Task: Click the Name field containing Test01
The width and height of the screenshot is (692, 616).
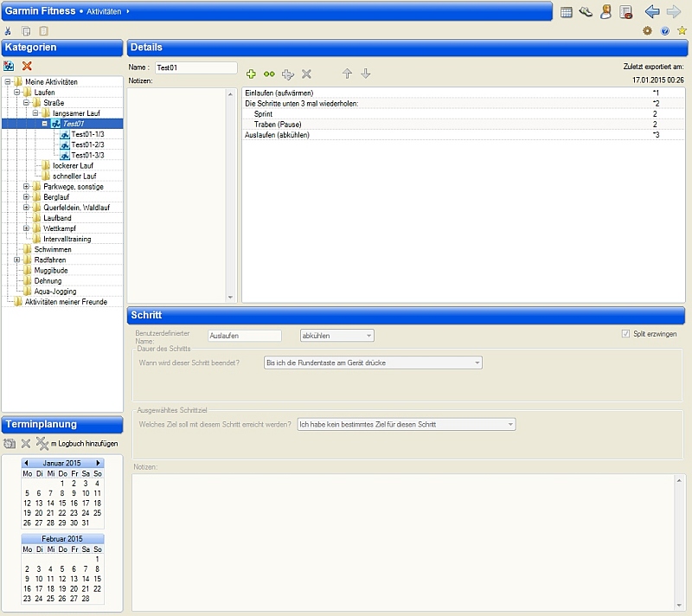Action: 195,67
